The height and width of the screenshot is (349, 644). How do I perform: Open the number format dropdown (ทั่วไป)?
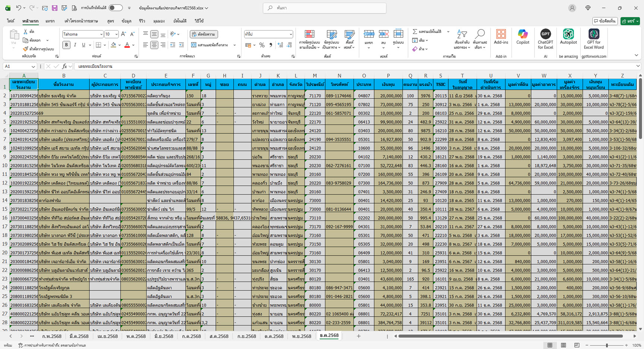coord(291,34)
